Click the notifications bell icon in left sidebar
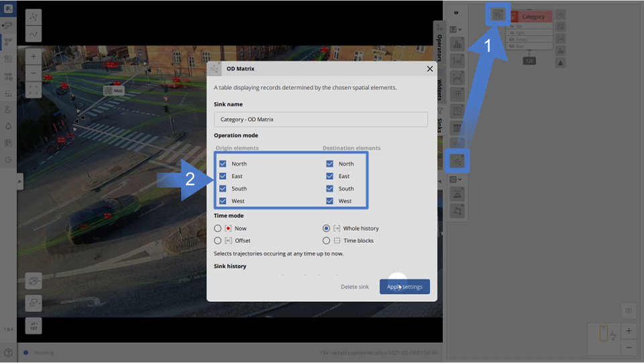Screen dimensions: 644x363 tap(8, 126)
